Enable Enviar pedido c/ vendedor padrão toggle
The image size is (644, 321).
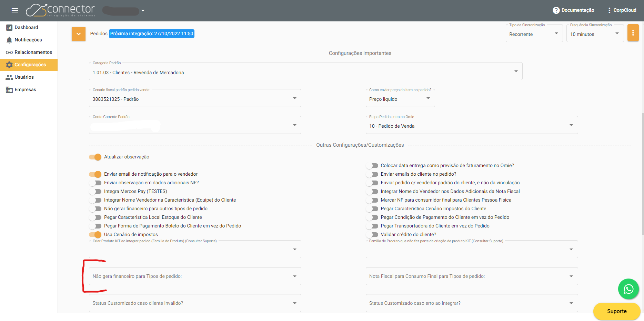372,183
